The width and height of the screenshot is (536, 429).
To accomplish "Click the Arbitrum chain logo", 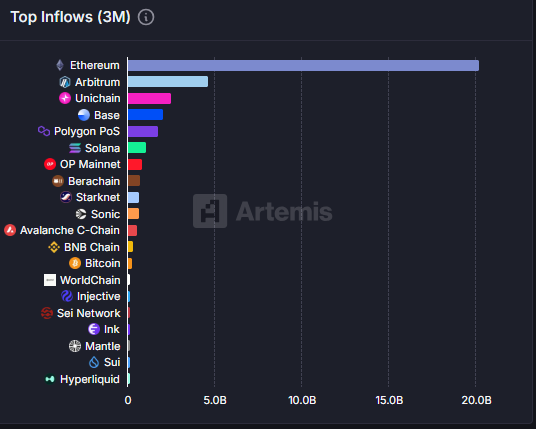I will tap(65, 82).
